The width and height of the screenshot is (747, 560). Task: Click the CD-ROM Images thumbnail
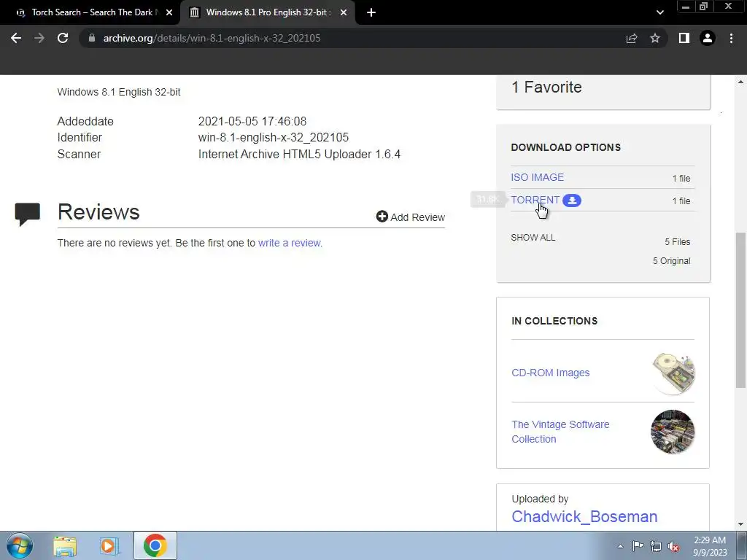click(x=673, y=373)
